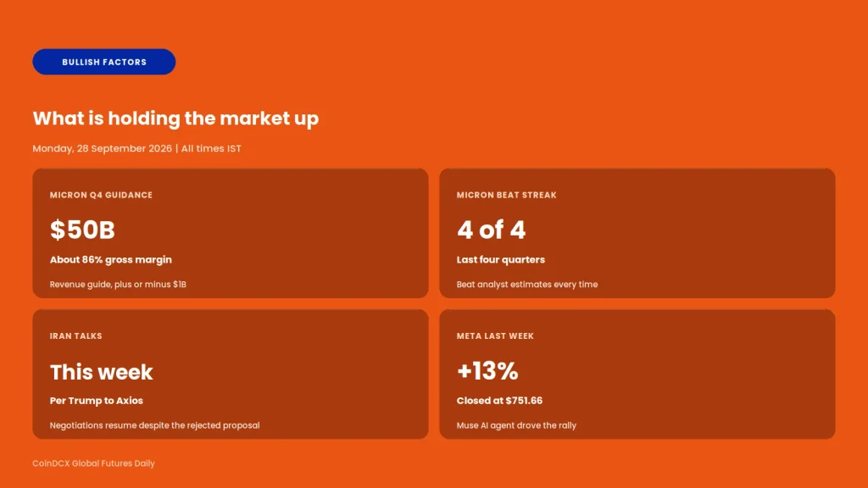
Task: Open the Micron Q4 Guidance card
Action: (x=231, y=233)
